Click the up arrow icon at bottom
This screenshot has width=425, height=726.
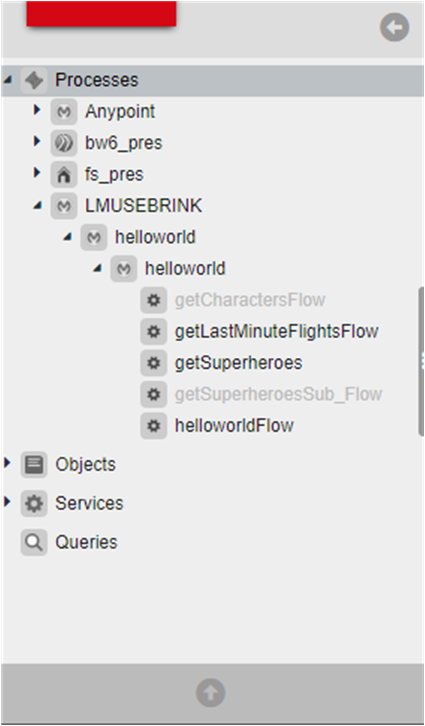click(x=211, y=693)
